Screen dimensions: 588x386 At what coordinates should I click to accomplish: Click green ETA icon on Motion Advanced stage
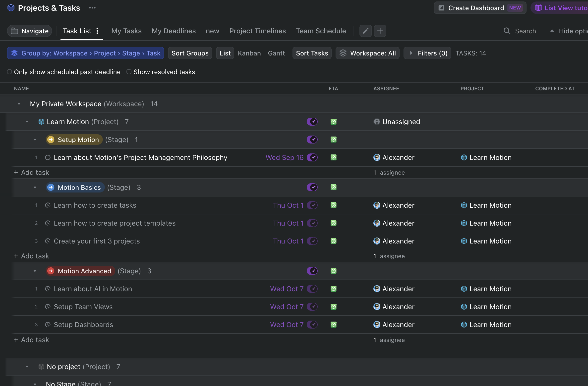pos(334,271)
